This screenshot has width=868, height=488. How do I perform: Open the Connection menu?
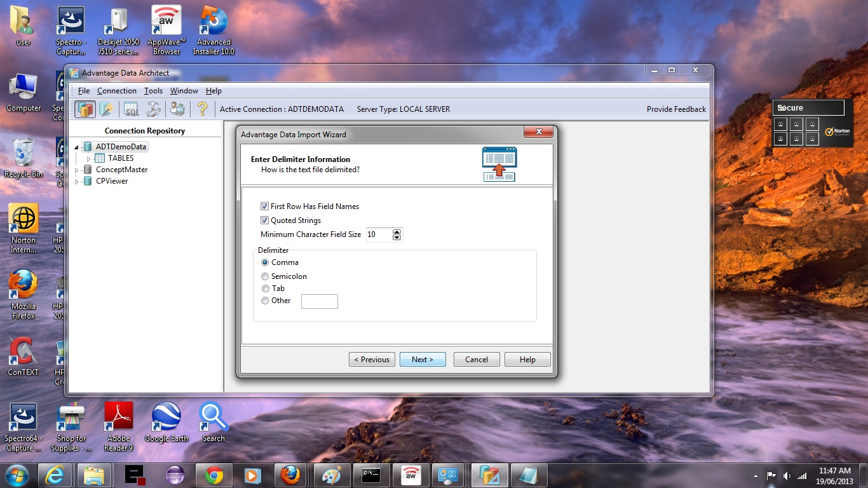(x=116, y=91)
